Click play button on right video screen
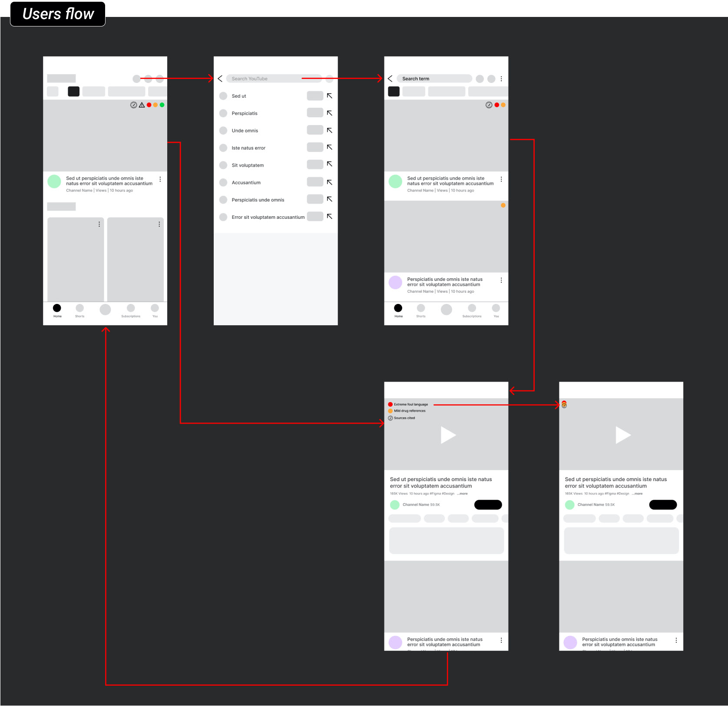The height and width of the screenshot is (706, 728). click(x=623, y=435)
